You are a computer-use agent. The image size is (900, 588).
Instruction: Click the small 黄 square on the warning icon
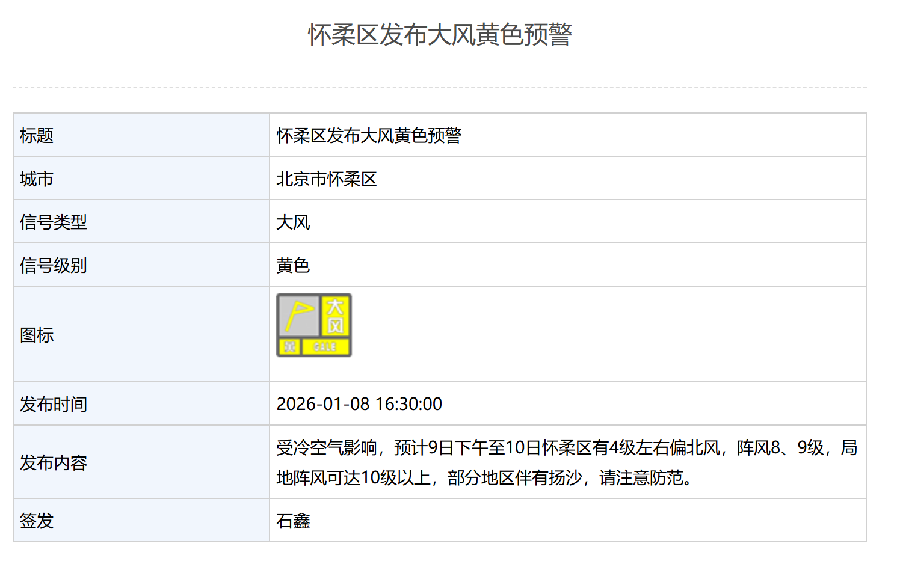click(x=290, y=347)
